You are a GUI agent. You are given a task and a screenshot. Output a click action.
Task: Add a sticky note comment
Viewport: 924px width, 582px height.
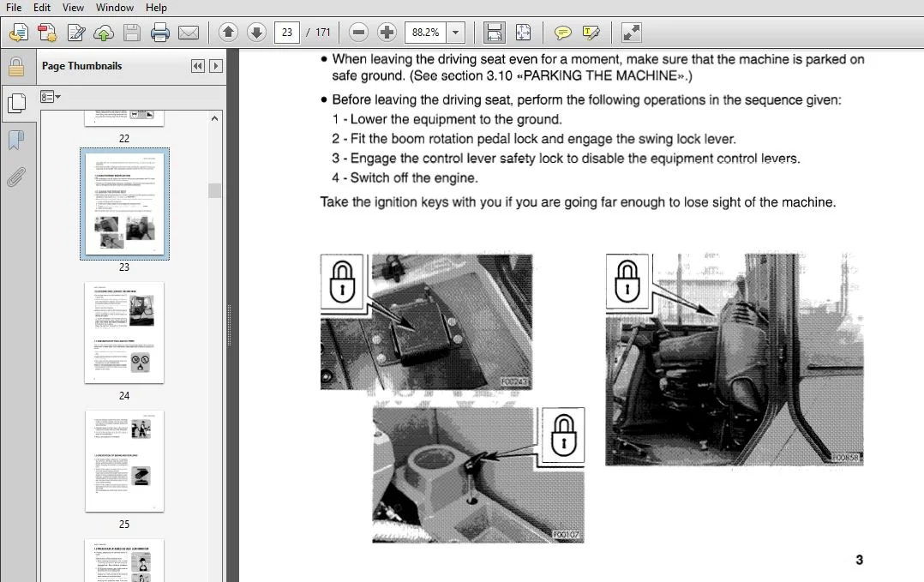[x=563, y=33]
